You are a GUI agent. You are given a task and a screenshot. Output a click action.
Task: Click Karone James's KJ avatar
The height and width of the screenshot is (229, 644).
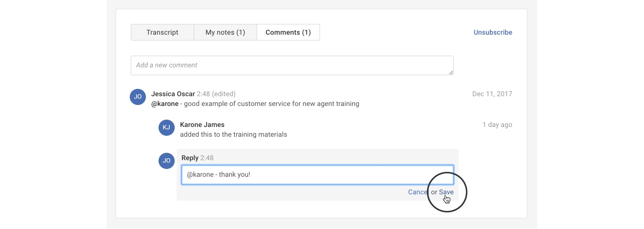tap(167, 127)
